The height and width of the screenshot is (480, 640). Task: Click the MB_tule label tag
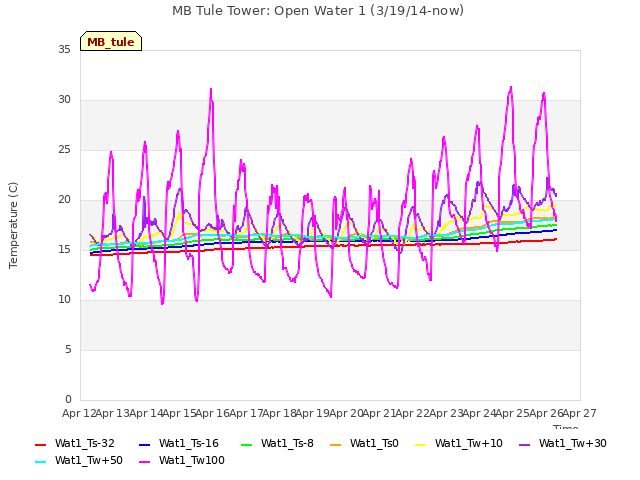click(x=111, y=41)
